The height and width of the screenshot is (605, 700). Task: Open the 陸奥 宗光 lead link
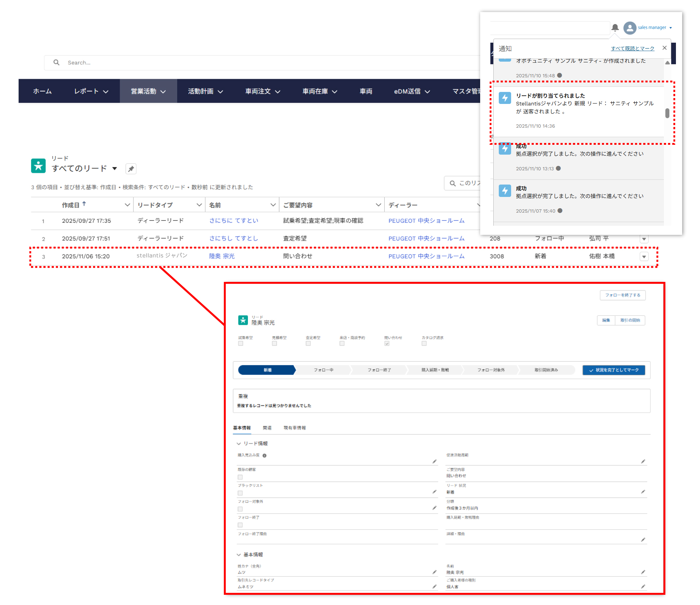[x=222, y=256]
